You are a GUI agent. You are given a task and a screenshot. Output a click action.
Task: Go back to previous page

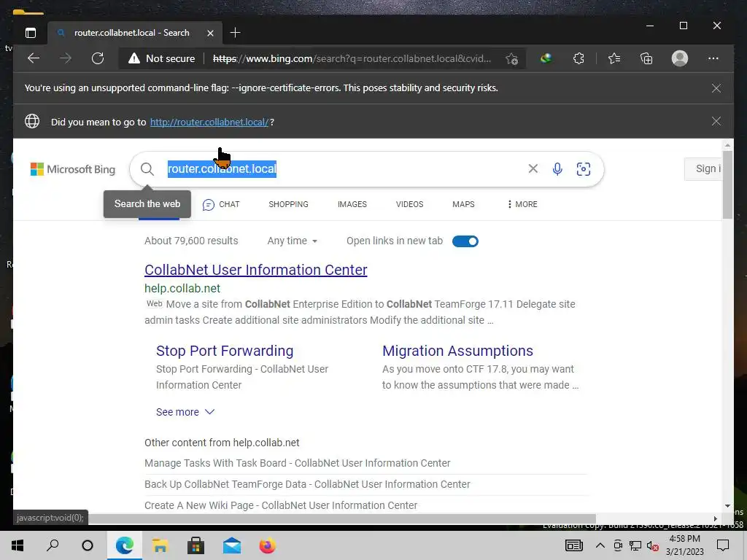(x=34, y=58)
